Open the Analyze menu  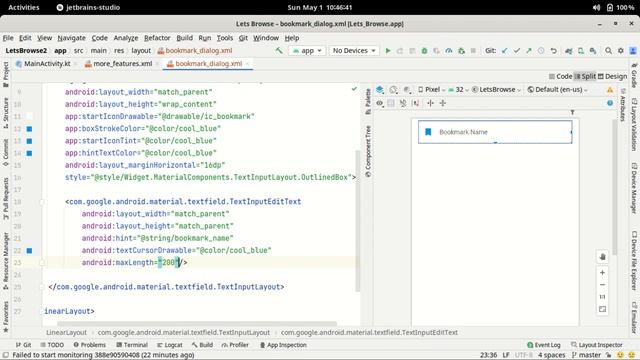(x=126, y=38)
